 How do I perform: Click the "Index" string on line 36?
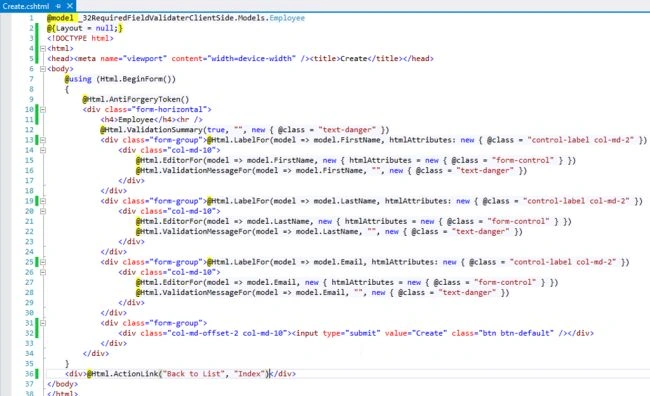[x=249, y=374]
